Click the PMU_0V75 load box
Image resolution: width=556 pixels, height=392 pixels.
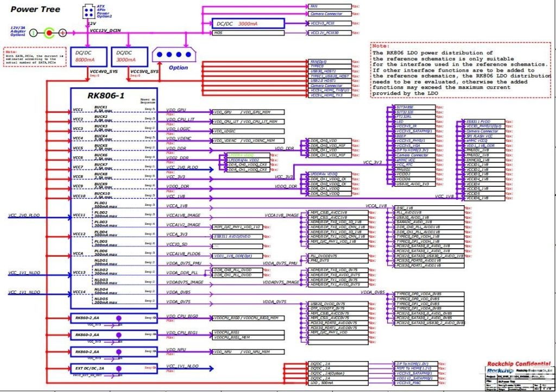338,261
